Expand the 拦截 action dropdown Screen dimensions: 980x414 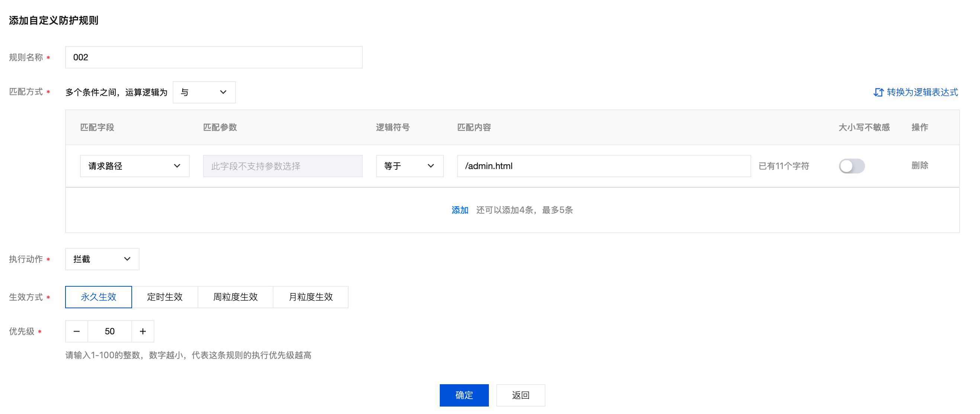tap(102, 259)
